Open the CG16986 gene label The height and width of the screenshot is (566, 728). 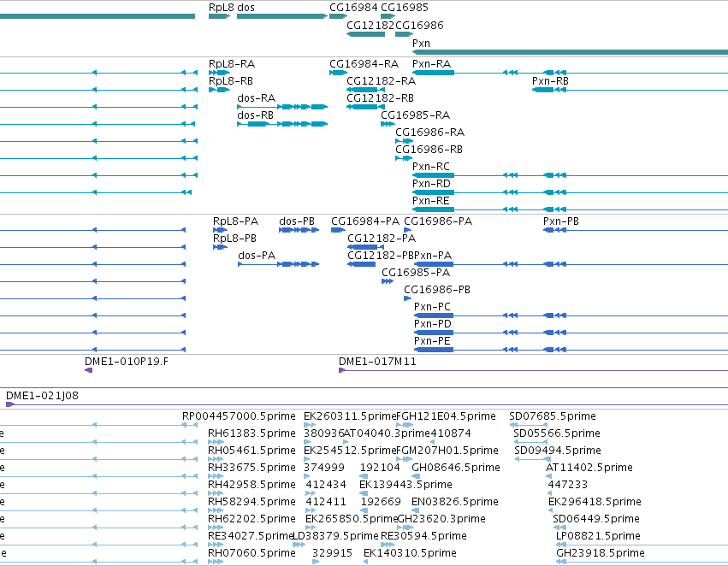(x=419, y=25)
